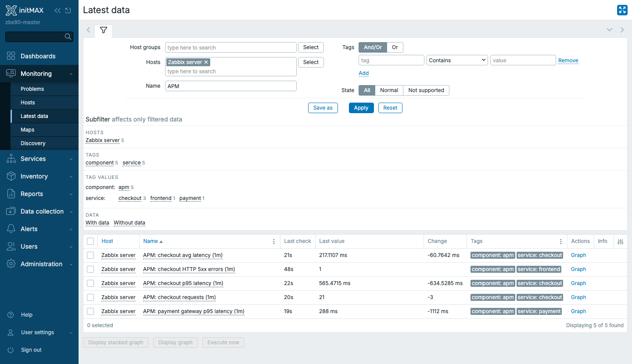Check the checkout avg latency row checkbox

coord(90,255)
